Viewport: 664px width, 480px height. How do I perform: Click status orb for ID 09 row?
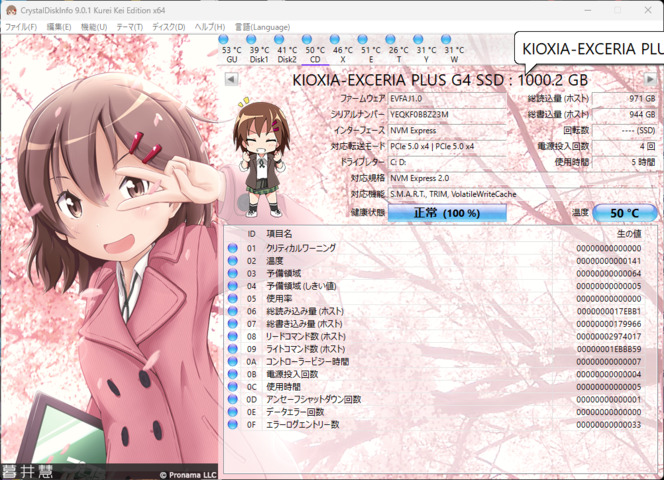coord(232,349)
